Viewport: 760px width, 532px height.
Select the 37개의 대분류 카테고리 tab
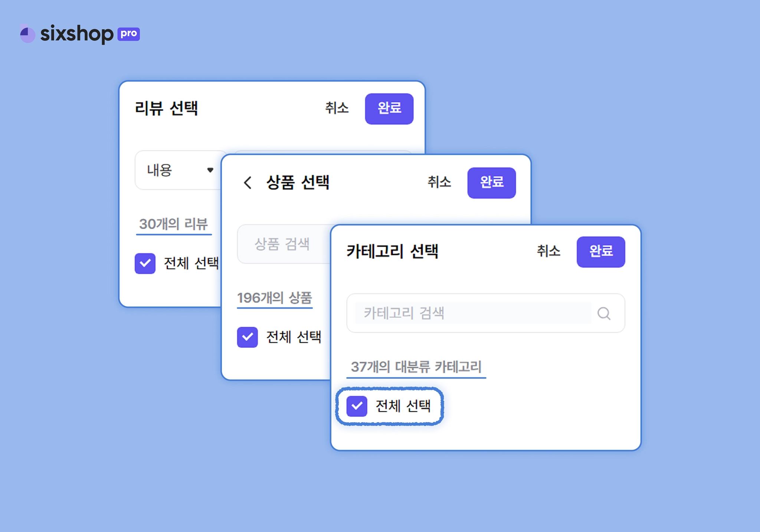(416, 367)
